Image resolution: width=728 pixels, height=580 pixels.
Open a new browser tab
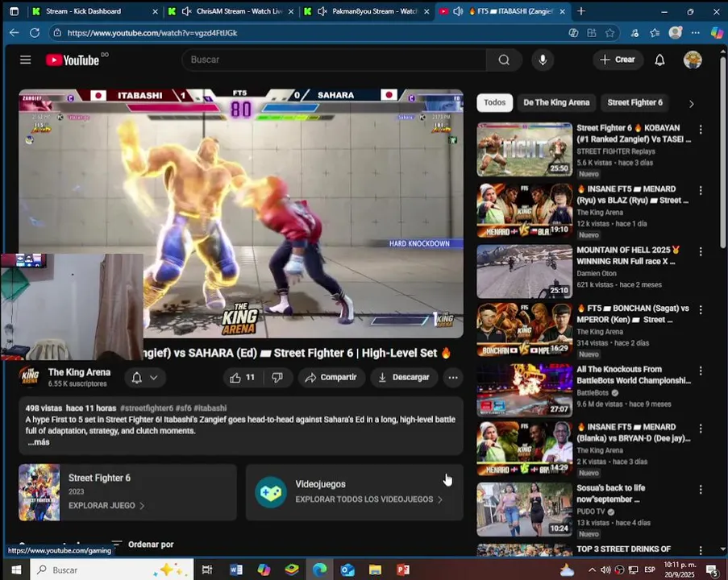(581, 11)
